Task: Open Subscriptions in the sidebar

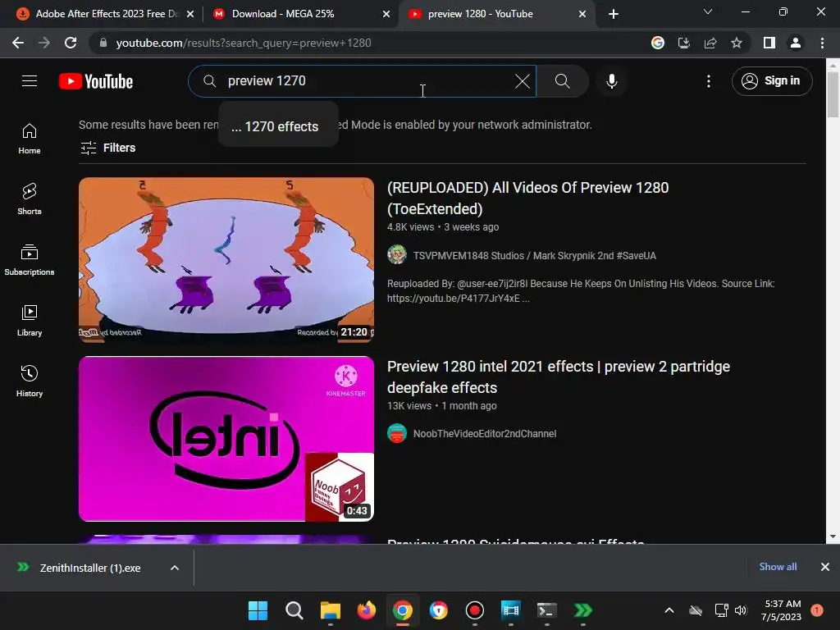Action: click(30, 260)
